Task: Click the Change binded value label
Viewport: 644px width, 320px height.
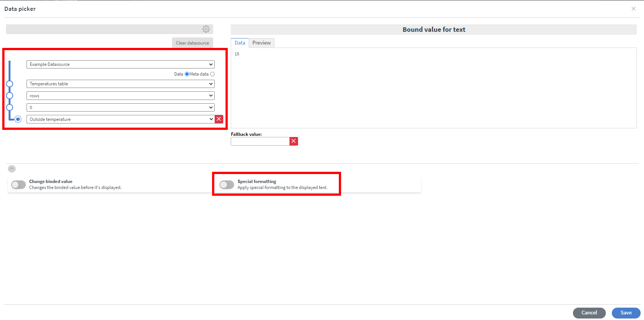Action: [51, 182]
